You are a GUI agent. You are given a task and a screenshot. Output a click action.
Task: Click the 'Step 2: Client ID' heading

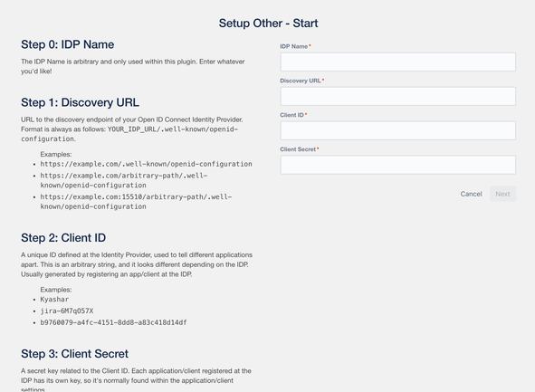(63, 238)
